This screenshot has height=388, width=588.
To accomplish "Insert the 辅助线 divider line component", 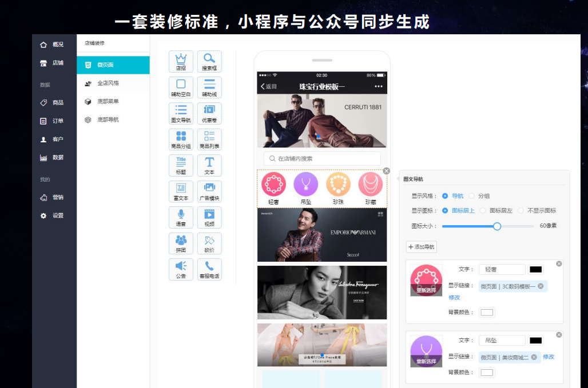I will (x=209, y=87).
